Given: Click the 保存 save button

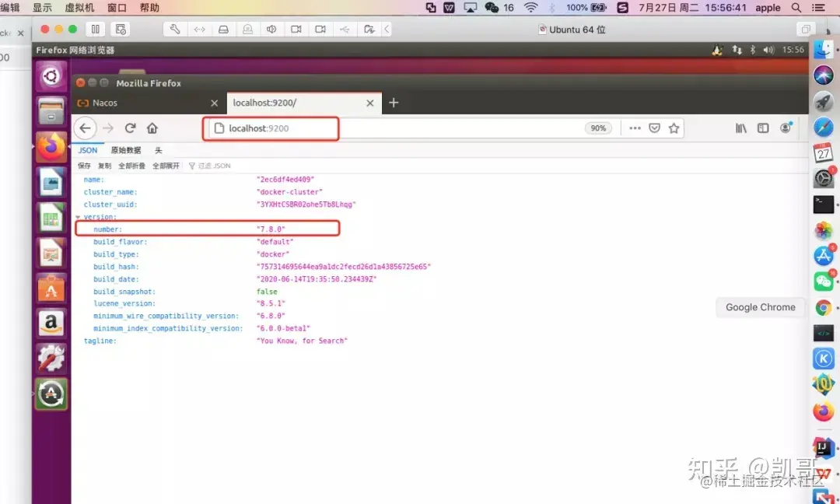Looking at the screenshot, I should tap(84, 166).
